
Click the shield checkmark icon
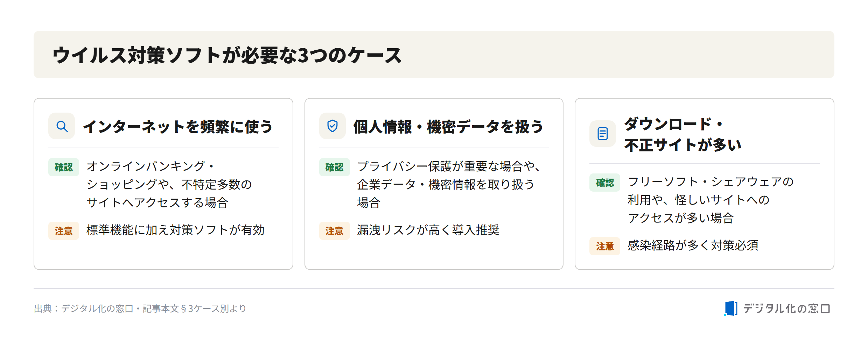(x=332, y=126)
